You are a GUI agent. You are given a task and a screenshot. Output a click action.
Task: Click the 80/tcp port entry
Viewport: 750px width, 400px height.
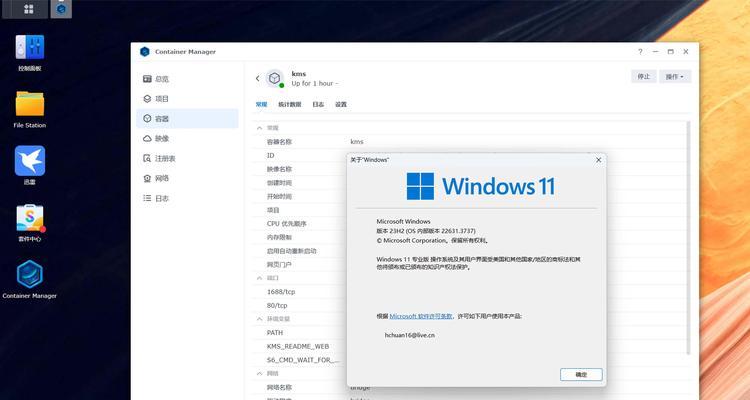point(277,305)
